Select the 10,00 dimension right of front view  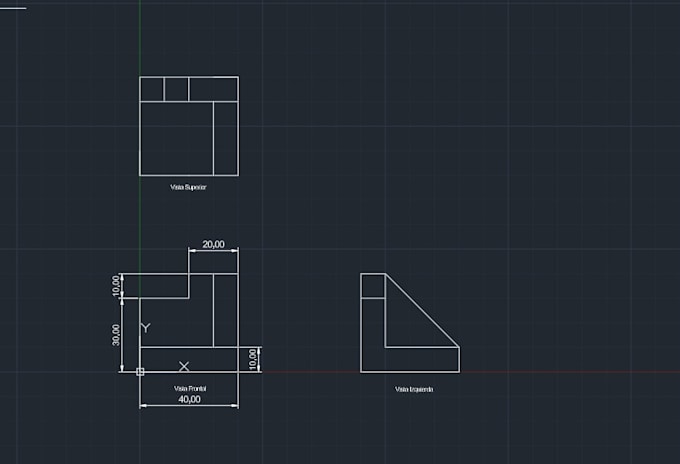pyautogui.click(x=253, y=359)
